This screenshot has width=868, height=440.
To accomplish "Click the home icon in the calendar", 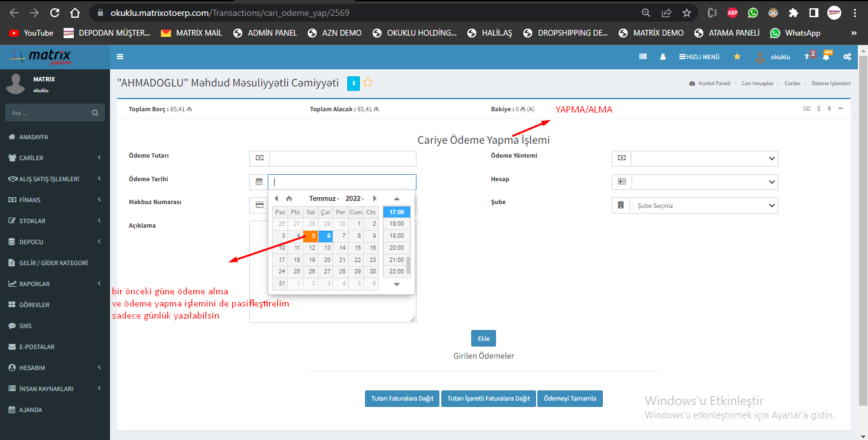I will (x=289, y=198).
